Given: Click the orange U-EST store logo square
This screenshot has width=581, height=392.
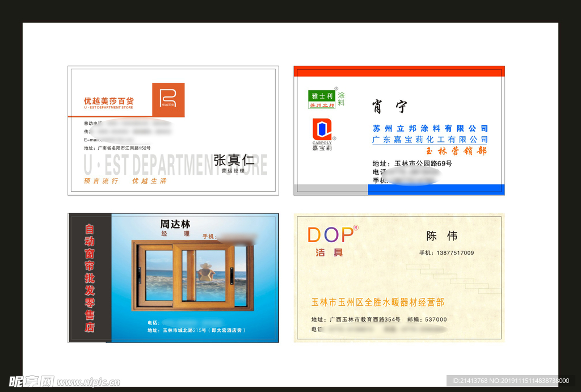Looking at the screenshot, I should point(168,100).
